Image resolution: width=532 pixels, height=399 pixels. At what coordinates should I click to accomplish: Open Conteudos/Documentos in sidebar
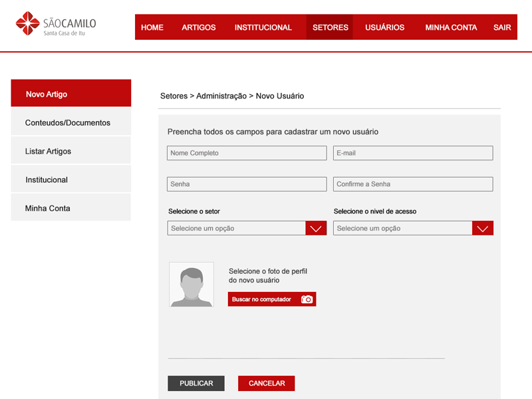pos(71,122)
